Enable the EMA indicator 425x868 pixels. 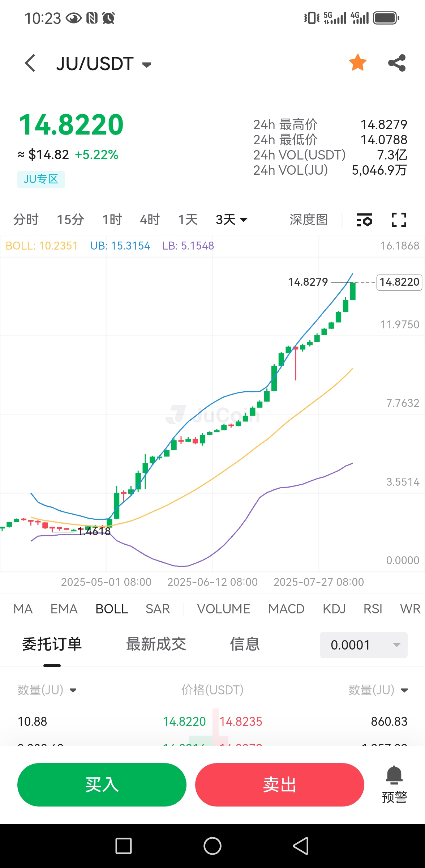pyautogui.click(x=64, y=609)
